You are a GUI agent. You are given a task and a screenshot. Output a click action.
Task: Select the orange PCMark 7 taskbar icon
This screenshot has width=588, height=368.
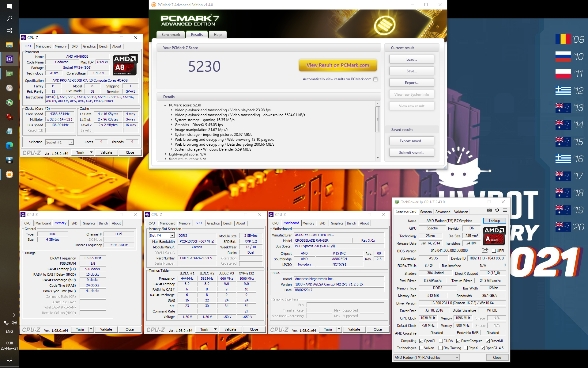click(x=9, y=174)
